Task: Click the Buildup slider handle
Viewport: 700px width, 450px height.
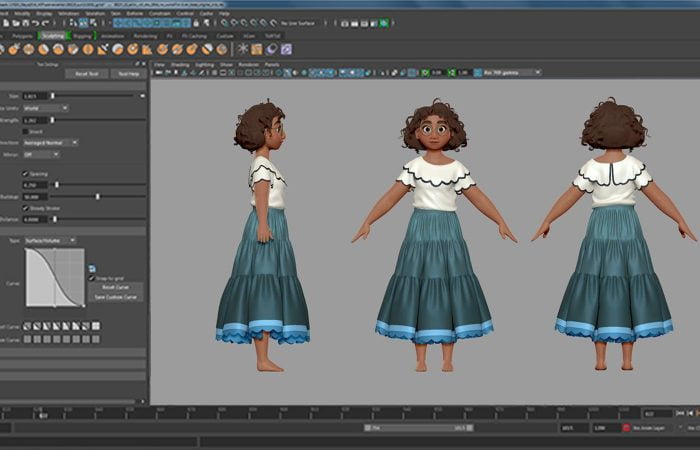Action: [98, 196]
